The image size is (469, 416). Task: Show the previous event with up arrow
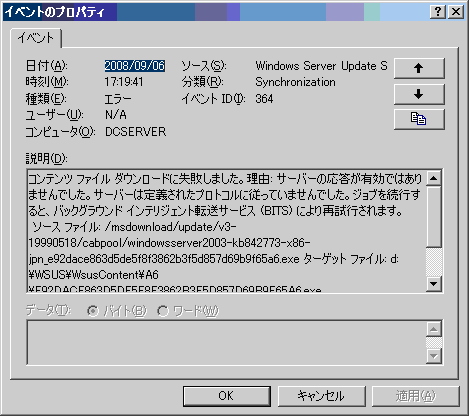point(419,68)
